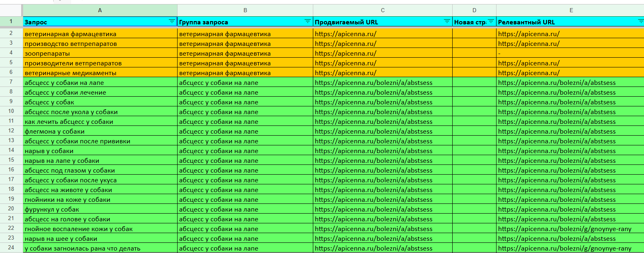
Task: Select row 22 header number
Action: (11, 228)
